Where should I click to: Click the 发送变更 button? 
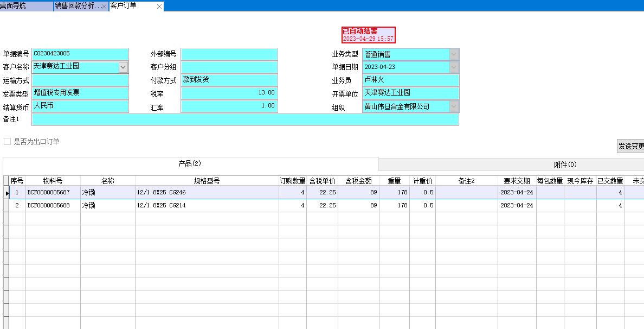coord(631,146)
